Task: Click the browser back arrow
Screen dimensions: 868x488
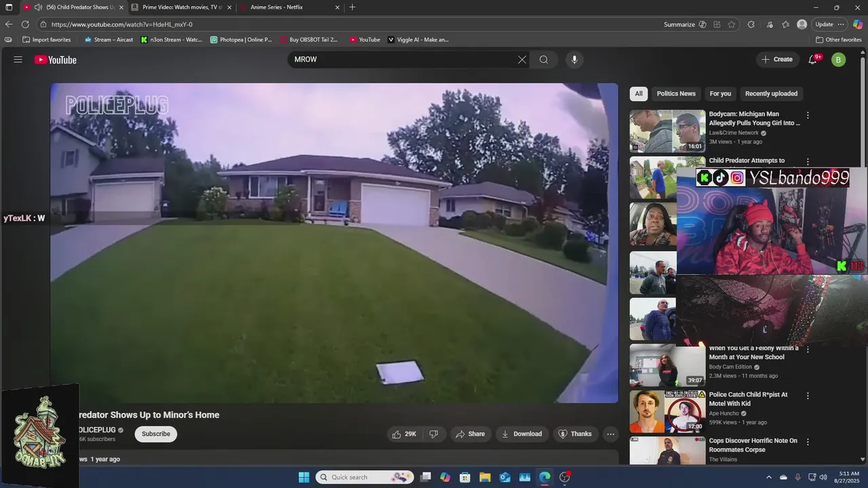Action: 9,24
